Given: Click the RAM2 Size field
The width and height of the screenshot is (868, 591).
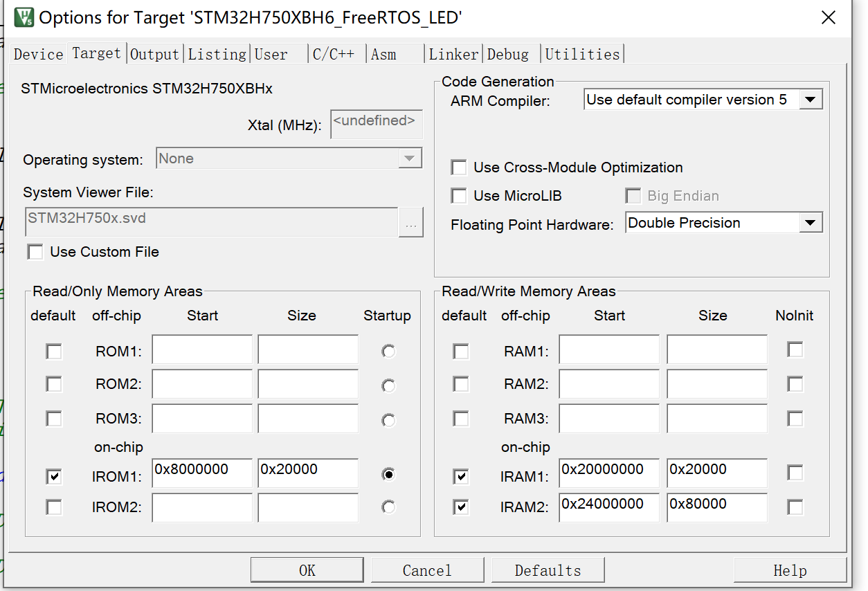Looking at the screenshot, I should 717,384.
